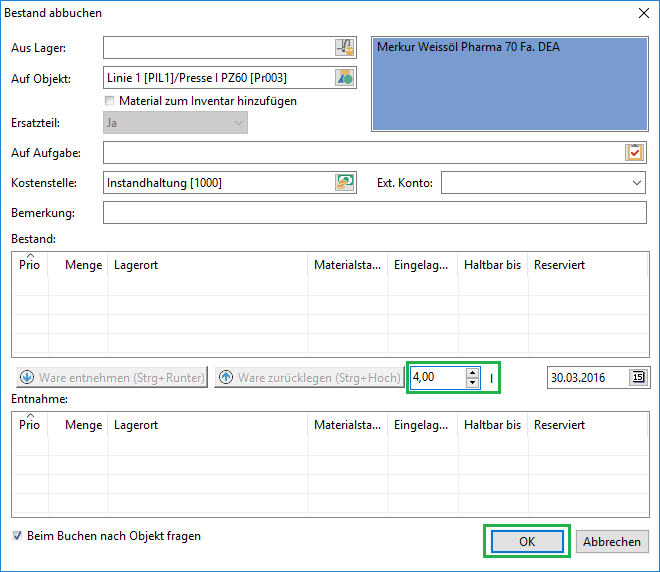Open calendar icon next to 30.03.2016
Image resolution: width=660 pixels, height=572 pixels.
pyautogui.click(x=639, y=377)
